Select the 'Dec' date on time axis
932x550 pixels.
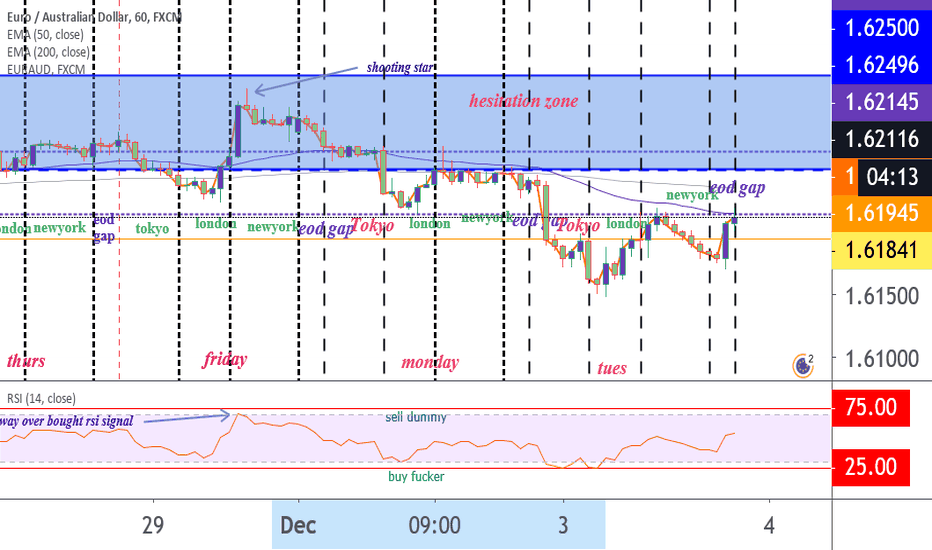coord(298,525)
